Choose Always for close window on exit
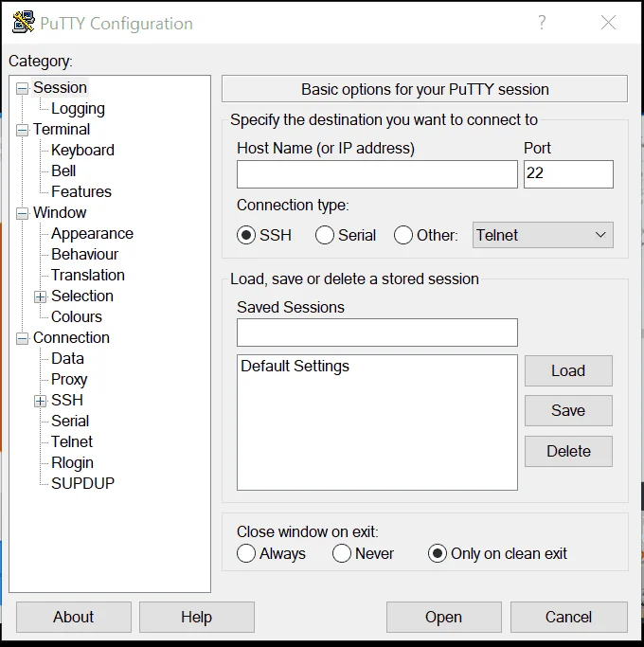644x647 pixels. [246, 553]
